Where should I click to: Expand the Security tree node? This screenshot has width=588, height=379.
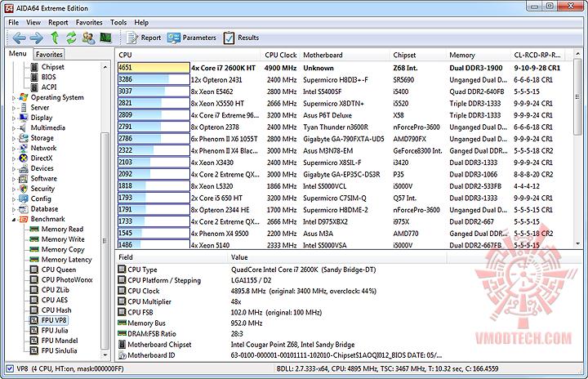(x=14, y=189)
